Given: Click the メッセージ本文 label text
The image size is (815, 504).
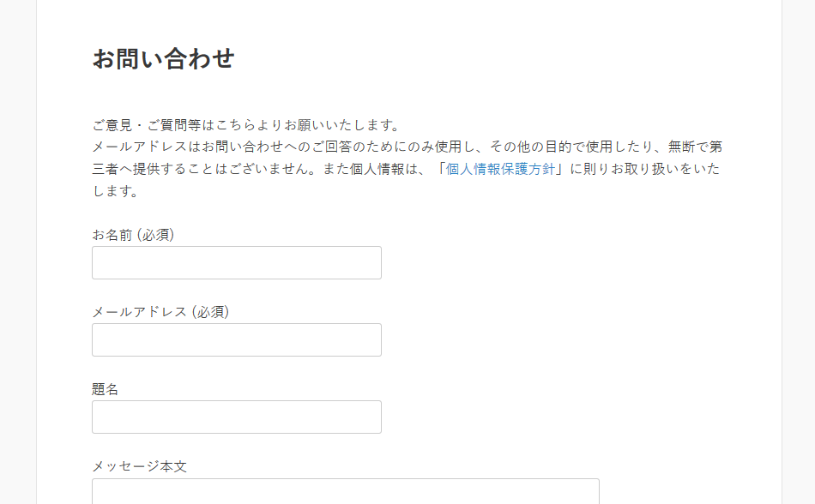Looking at the screenshot, I should click(139, 466).
